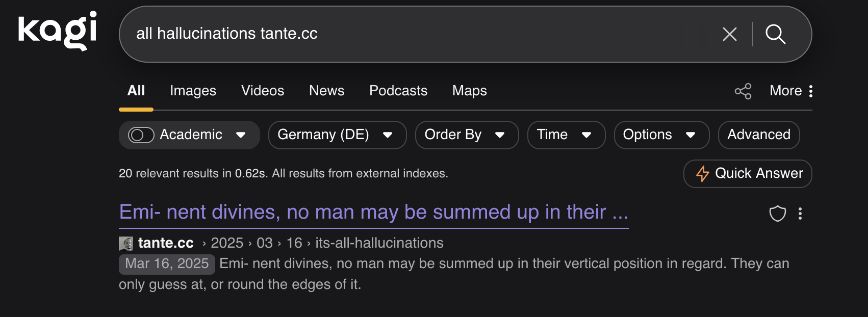Open the Order By dropdown
The image size is (868, 317).
pos(467,135)
